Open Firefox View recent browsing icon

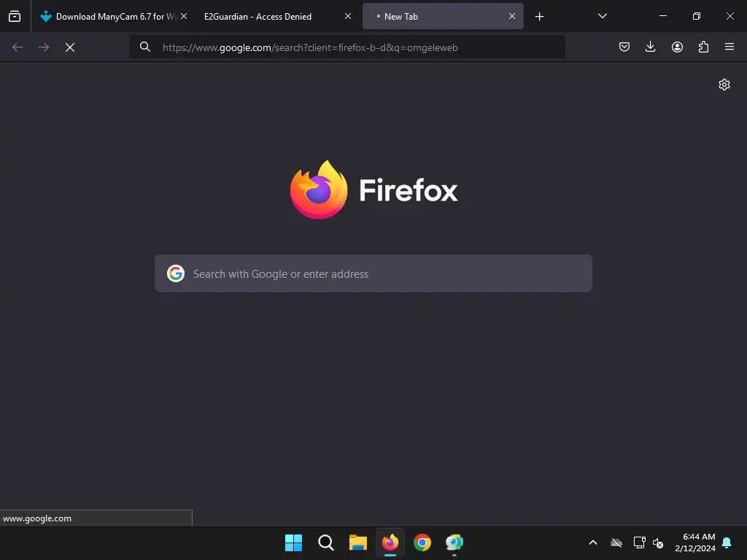15,16
